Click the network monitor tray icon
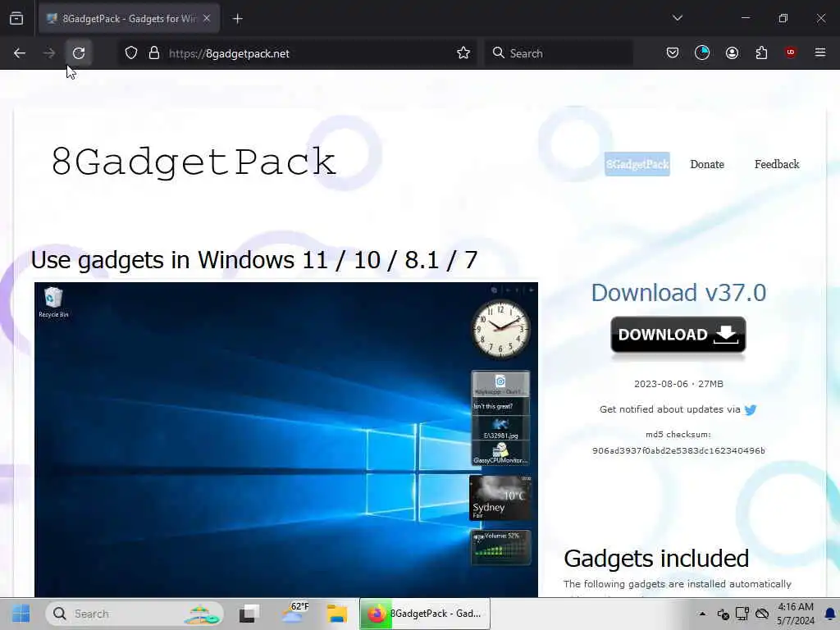Image resolution: width=840 pixels, height=630 pixels. tap(742, 614)
